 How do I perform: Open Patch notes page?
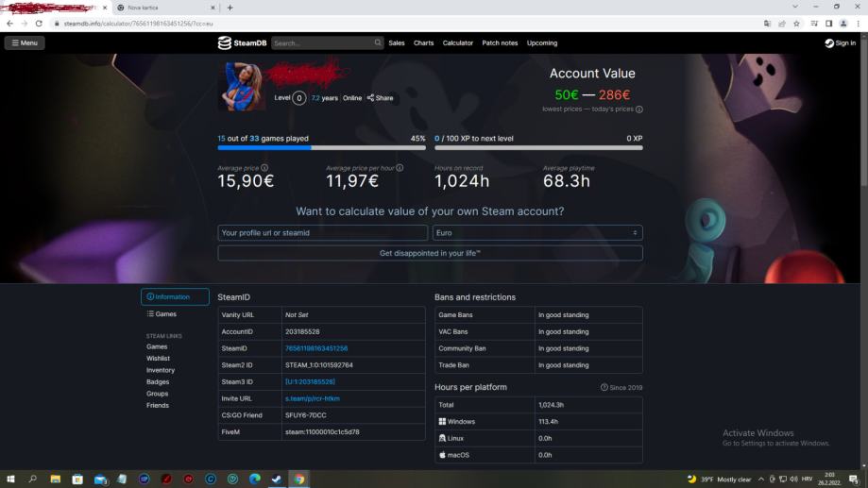pyautogui.click(x=500, y=42)
